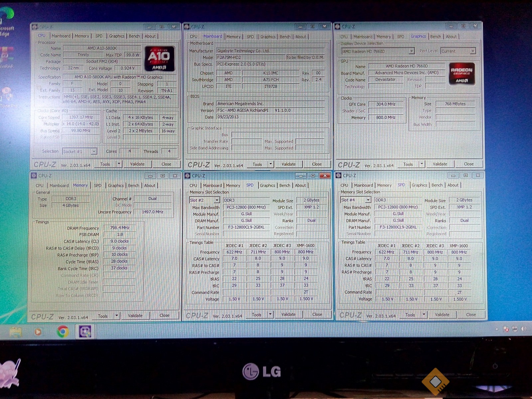The width and height of the screenshot is (532, 399).
Task: Click the CPU-Z title icon in Slot #4 window
Action: pyautogui.click(x=338, y=175)
